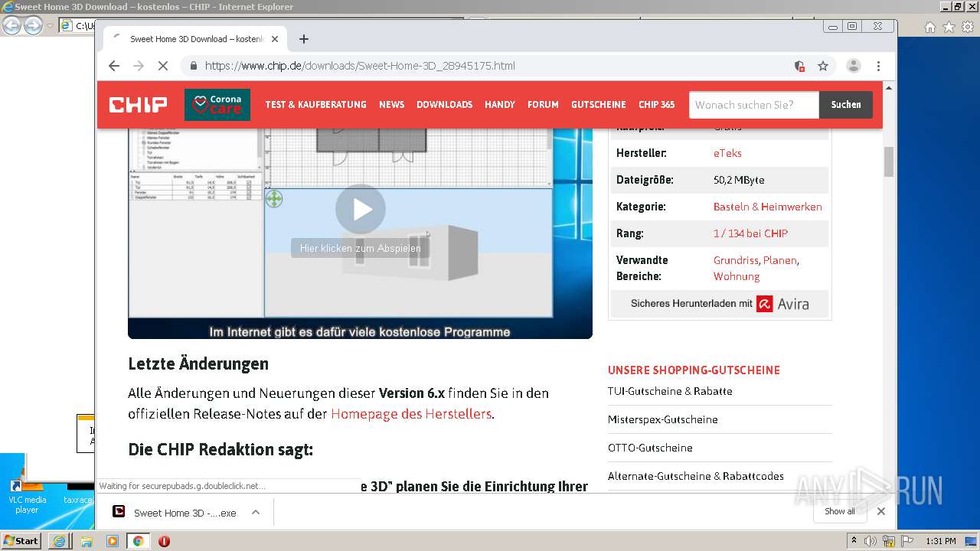Click the green move handle in the video
This screenshot has width=980, height=551.
pos(274,199)
